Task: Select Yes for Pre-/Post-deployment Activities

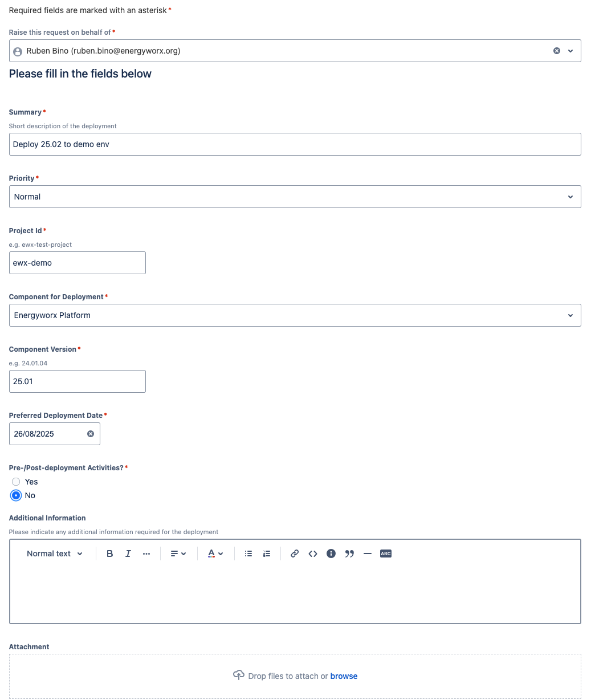Action: point(16,482)
